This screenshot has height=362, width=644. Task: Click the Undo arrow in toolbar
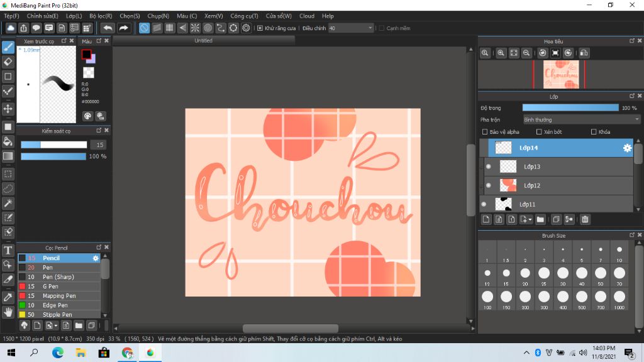tap(108, 28)
